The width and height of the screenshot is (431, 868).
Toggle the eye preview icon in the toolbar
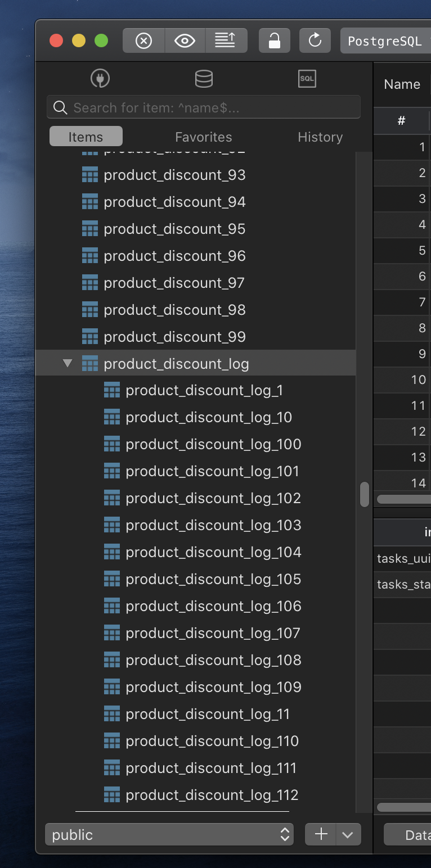pyautogui.click(x=185, y=40)
